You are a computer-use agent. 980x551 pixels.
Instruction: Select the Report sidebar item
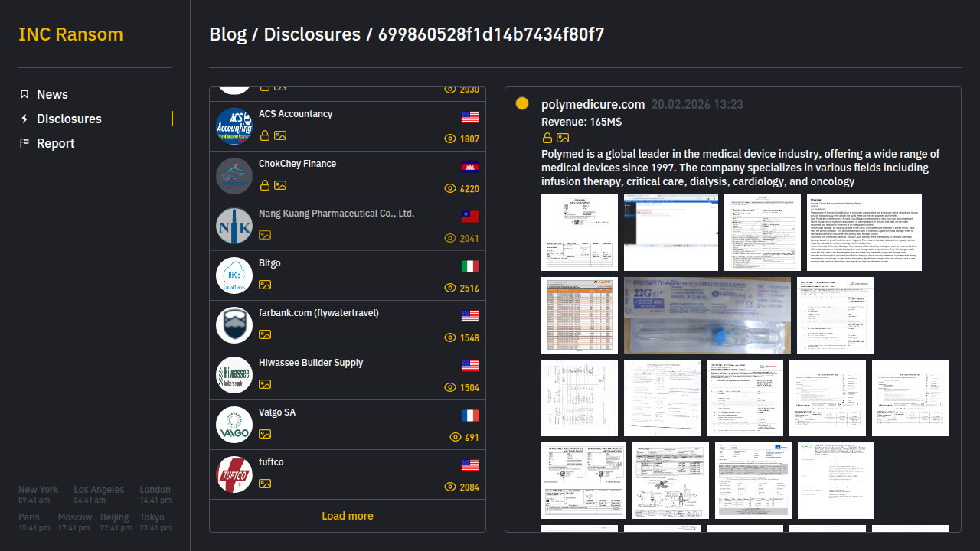tap(55, 143)
